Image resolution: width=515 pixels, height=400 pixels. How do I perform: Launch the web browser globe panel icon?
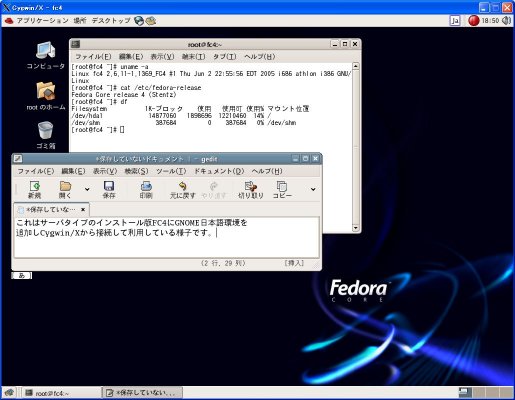tap(139, 21)
